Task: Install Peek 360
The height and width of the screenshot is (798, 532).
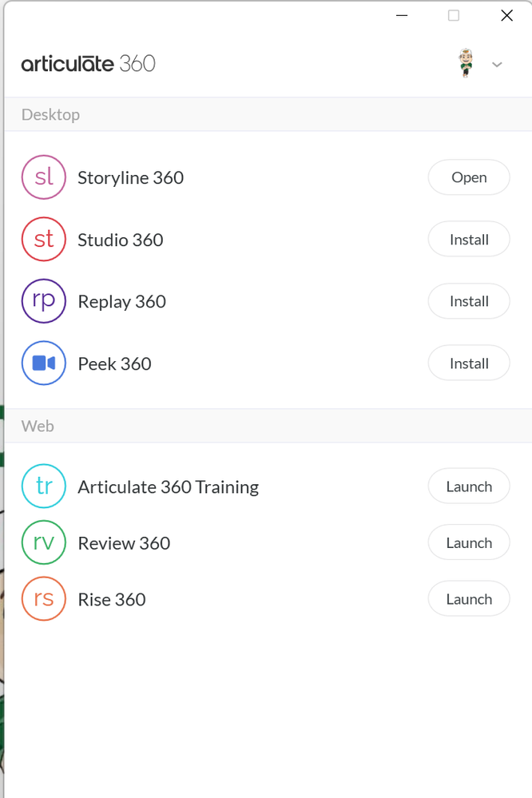Action: [x=469, y=363]
